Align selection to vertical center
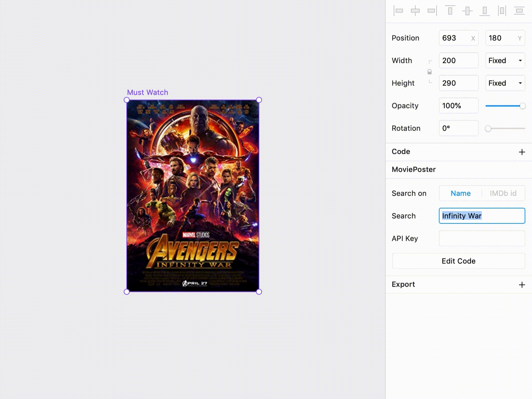The width and height of the screenshot is (532, 399). click(467, 11)
